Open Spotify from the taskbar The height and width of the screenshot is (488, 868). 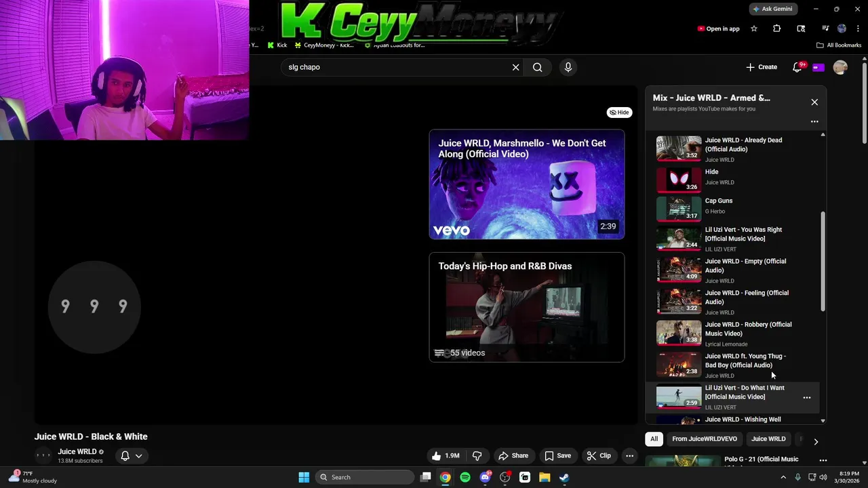point(465,477)
